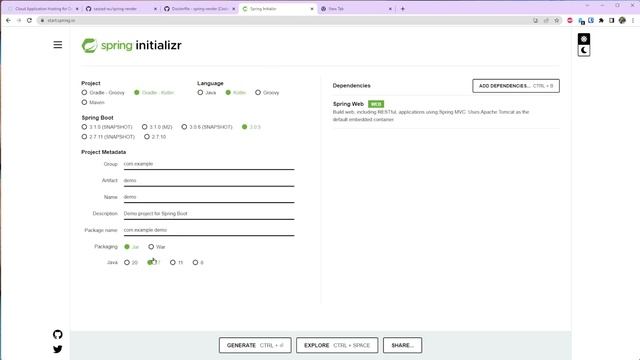Viewport: 640px width, 360px height.
Task: Switch to dark theme moon icon
Action: coord(584,50)
